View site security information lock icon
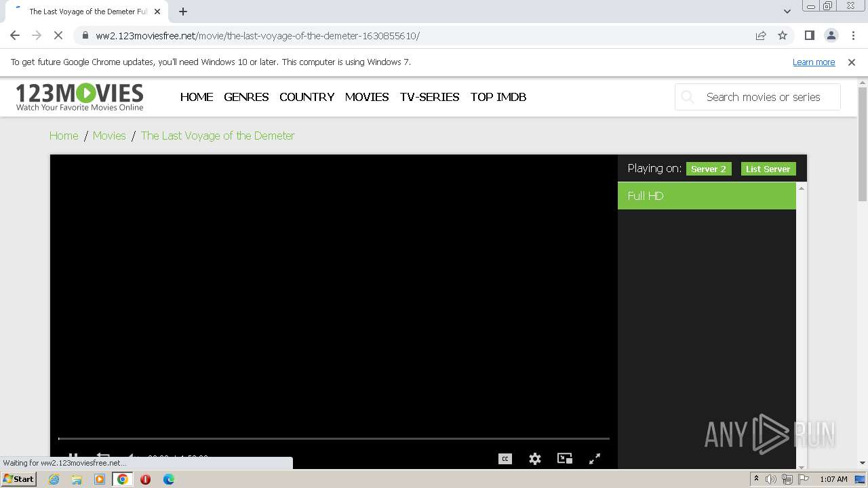 [85, 35]
